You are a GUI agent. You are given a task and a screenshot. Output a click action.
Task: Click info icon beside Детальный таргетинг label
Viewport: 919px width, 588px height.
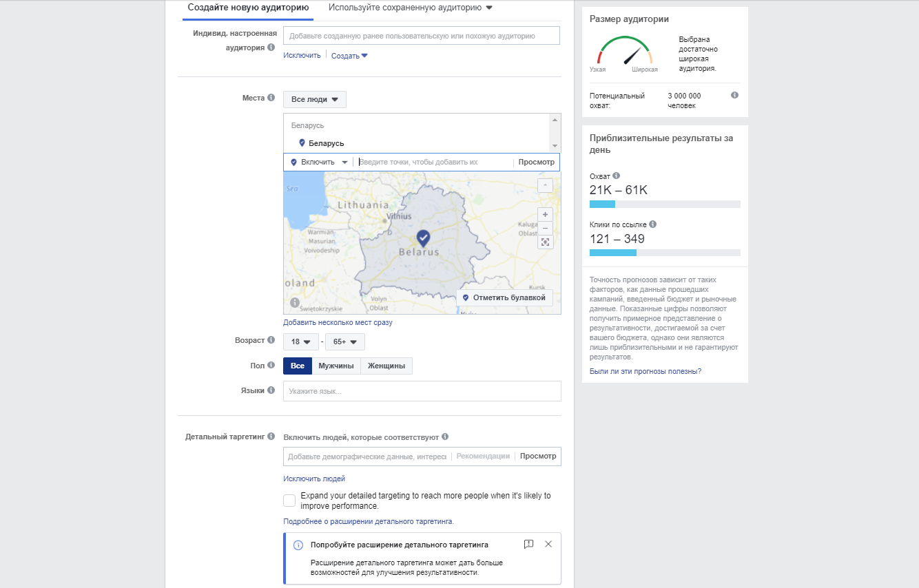click(271, 437)
